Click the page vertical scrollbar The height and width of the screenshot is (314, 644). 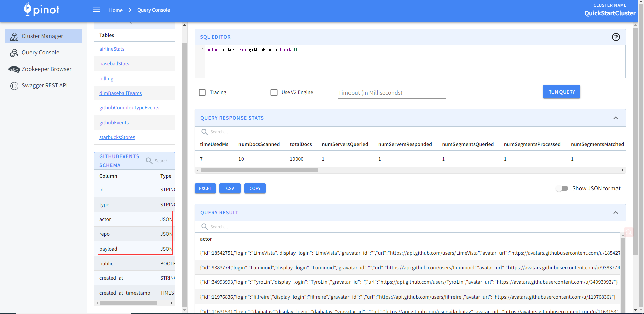(x=635, y=141)
